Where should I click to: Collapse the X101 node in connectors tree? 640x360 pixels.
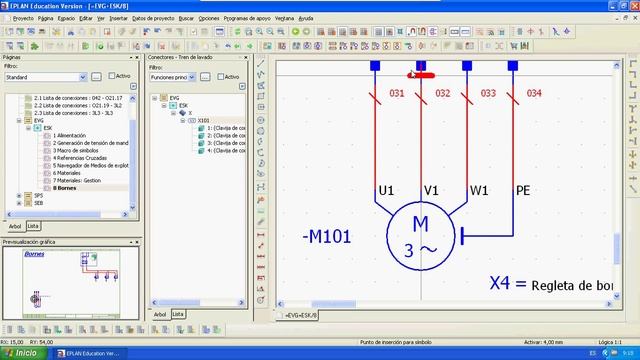click(183, 120)
